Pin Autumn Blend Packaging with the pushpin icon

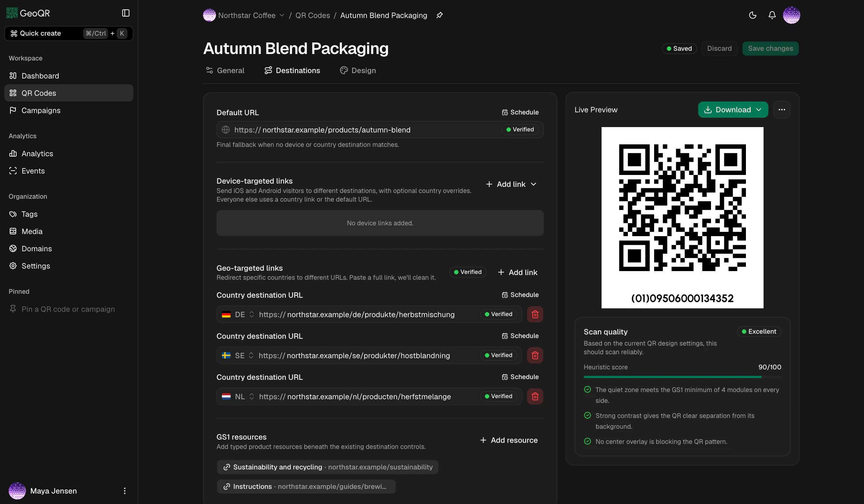[440, 15]
